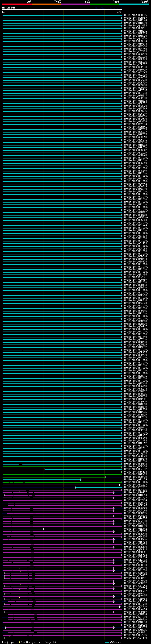Image resolution: width=151 pixels, height=644 pixels.
Task: Click the green ~80% legend color segment
Action: [x=105, y=4]
